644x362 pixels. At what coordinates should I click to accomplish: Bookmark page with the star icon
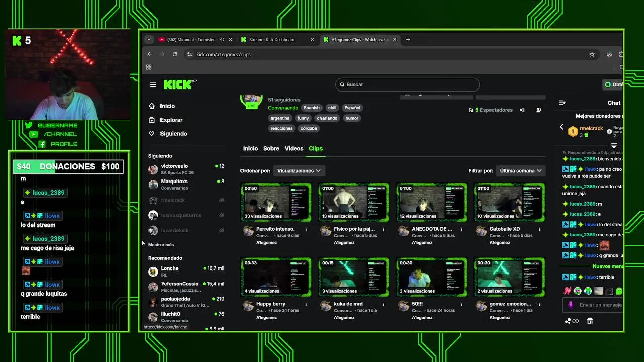coord(592,54)
